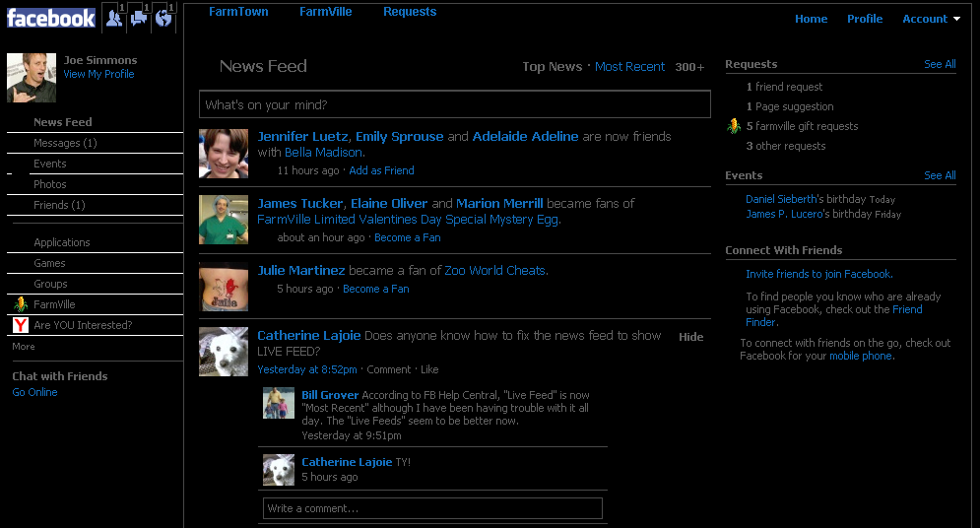Image resolution: width=980 pixels, height=528 pixels.
Task: Click FarmVille corn icon in left sidebar
Action: [x=21, y=304]
